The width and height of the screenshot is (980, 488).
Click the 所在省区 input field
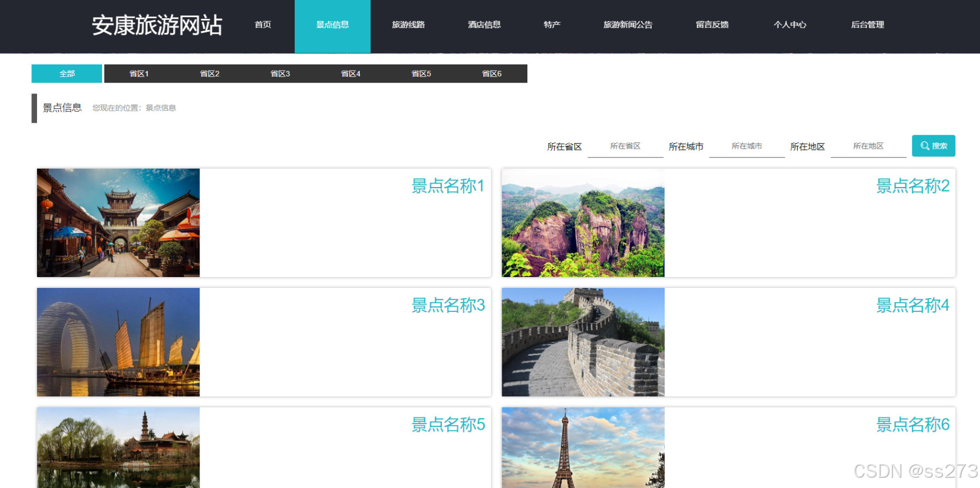pos(625,147)
